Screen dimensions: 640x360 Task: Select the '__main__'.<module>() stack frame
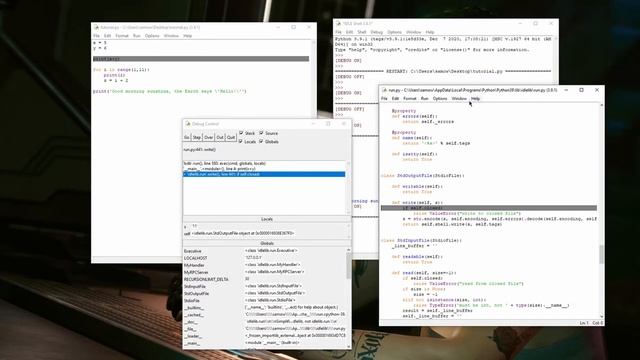point(264,169)
